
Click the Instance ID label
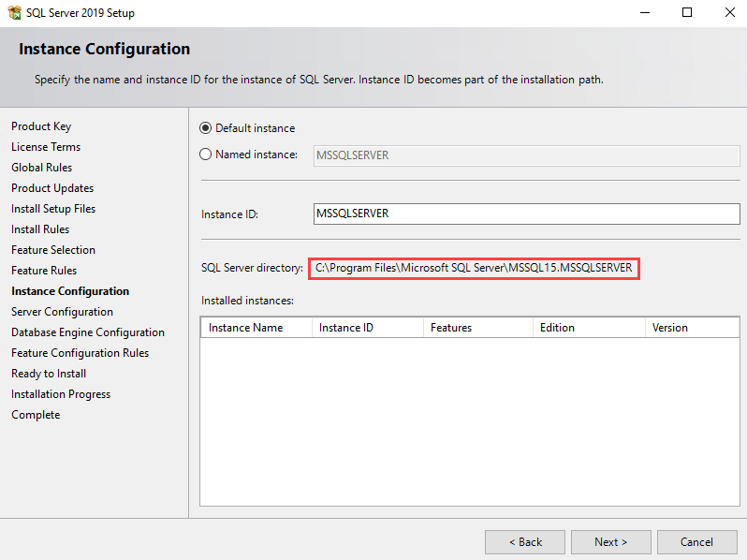229,214
